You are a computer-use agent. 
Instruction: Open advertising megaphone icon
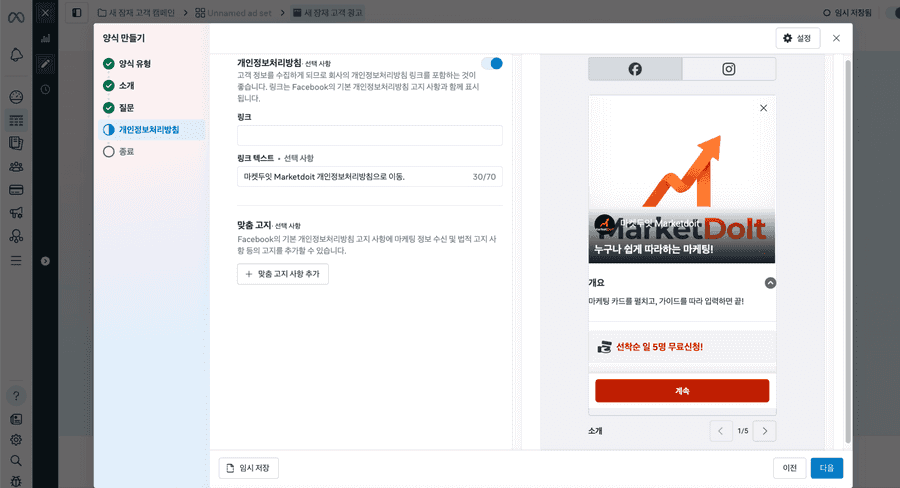pyautogui.click(x=16, y=213)
